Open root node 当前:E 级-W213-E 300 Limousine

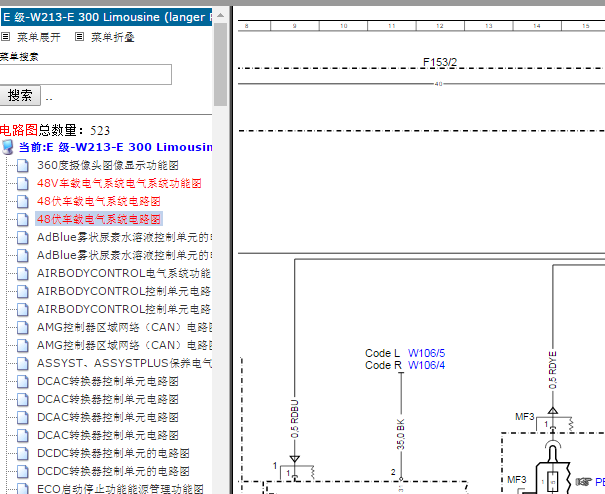point(115,147)
